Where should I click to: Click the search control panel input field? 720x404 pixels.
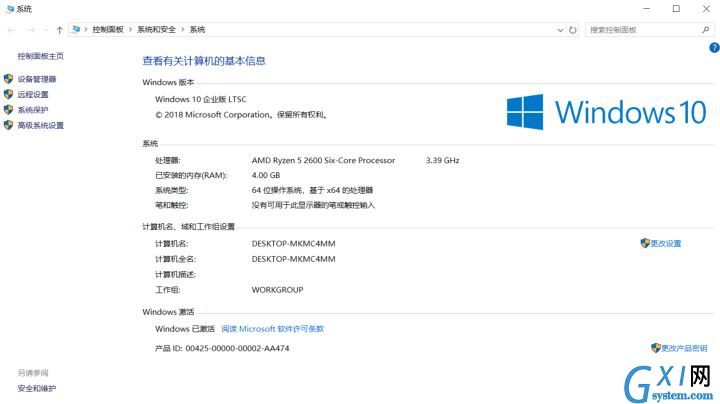tap(643, 30)
